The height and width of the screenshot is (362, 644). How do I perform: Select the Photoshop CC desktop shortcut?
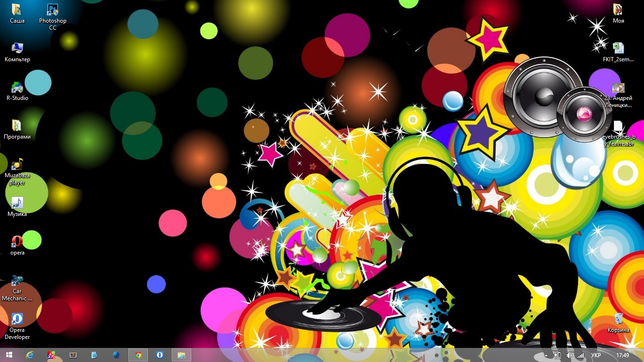52,10
